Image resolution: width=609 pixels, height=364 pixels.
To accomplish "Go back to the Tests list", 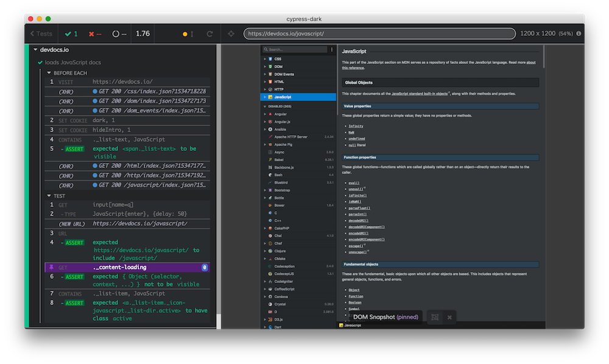I will (x=41, y=33).
